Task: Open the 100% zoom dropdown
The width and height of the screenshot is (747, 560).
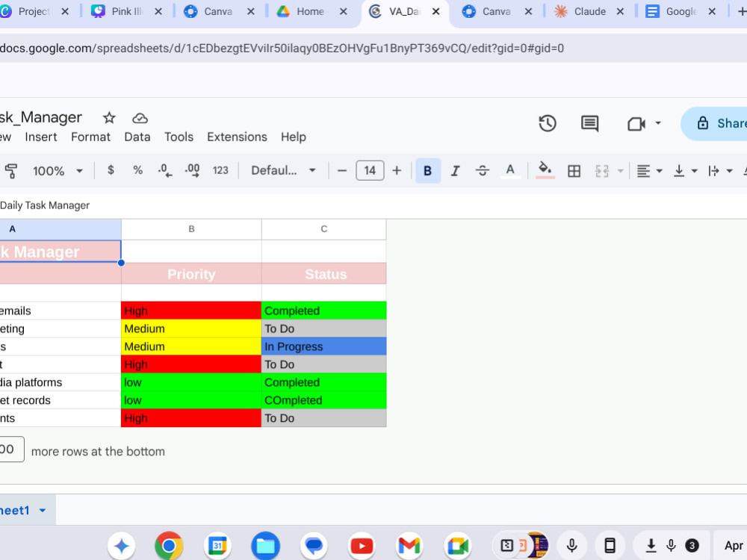Action: click(58, 170)
